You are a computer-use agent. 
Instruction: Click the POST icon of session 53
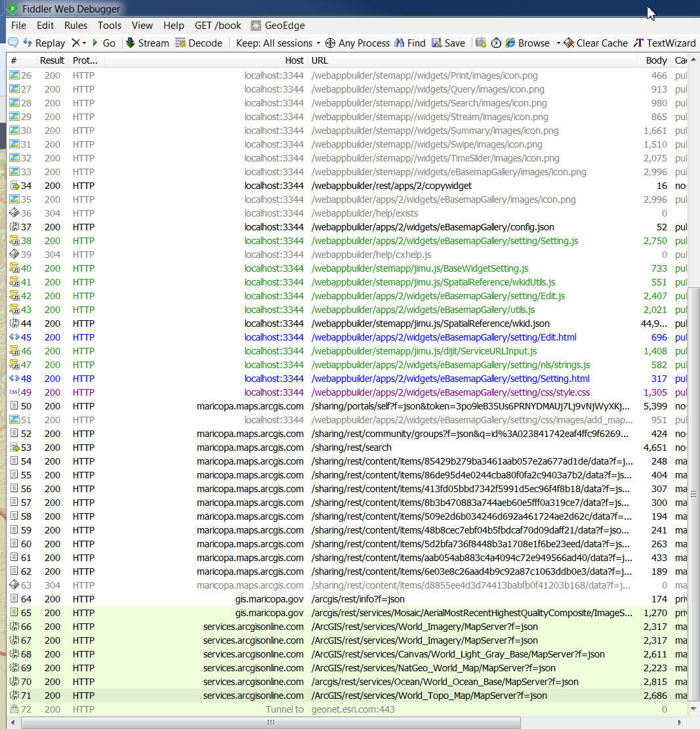click(14, 448)
